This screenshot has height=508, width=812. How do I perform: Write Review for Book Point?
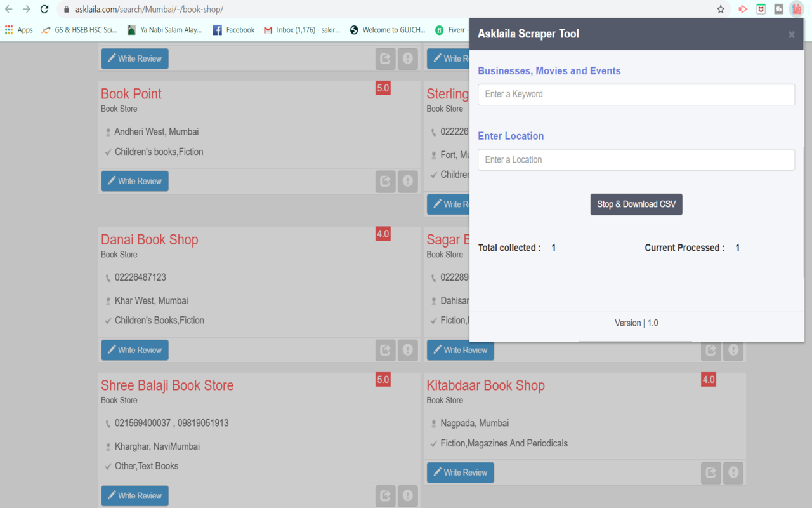(135, 181)
